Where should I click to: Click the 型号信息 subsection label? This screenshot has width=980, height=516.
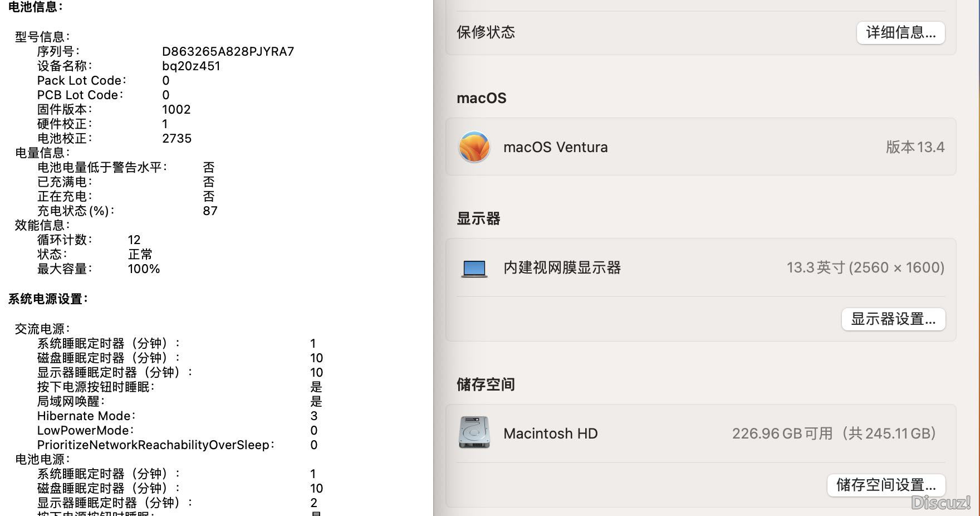(42, 37)
